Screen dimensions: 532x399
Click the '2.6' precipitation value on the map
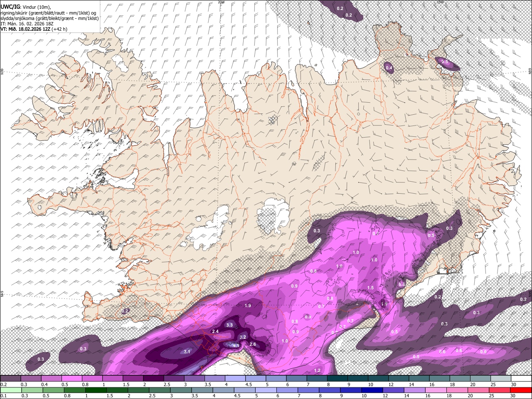click(x=253, y=344)
